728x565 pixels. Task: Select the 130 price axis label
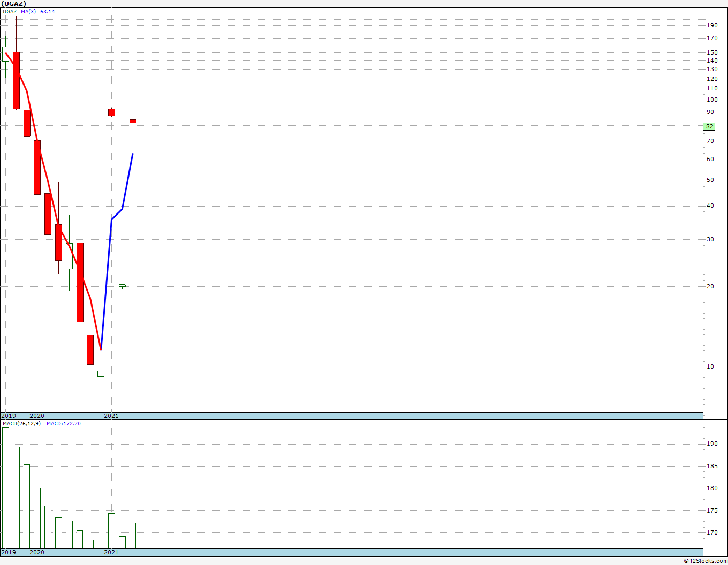[x=712, y=70]
